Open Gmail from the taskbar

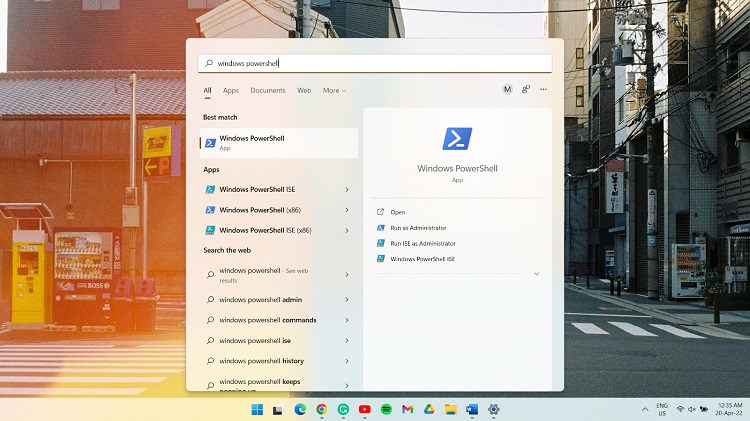pyautogui.click(x=408, y=410)
